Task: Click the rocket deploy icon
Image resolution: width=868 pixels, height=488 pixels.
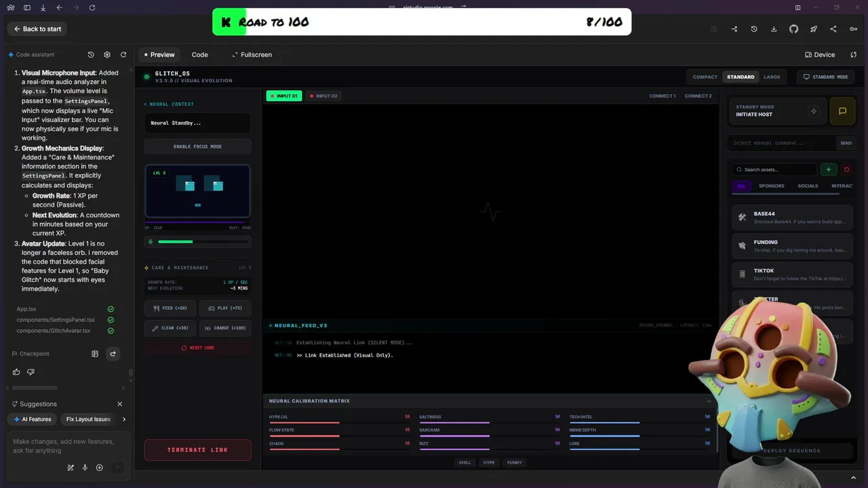Action: [x=813, y=29]
